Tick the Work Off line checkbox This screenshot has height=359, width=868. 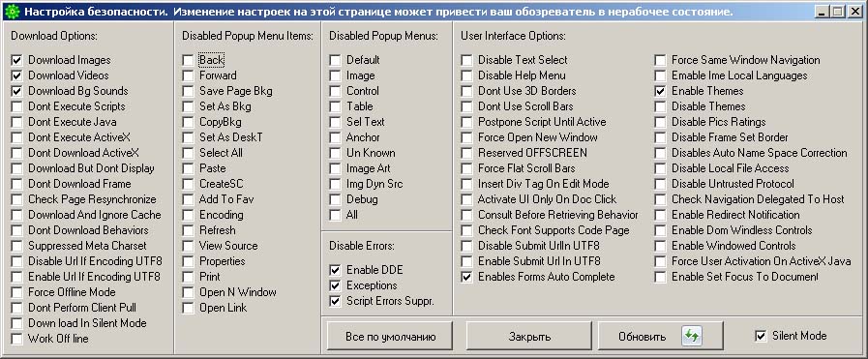(17, 339)
